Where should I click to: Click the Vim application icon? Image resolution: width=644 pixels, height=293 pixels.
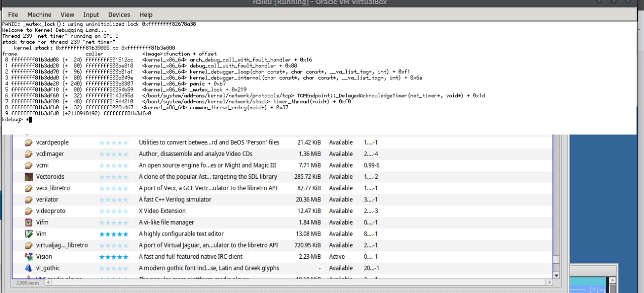(x=29, y=234)
